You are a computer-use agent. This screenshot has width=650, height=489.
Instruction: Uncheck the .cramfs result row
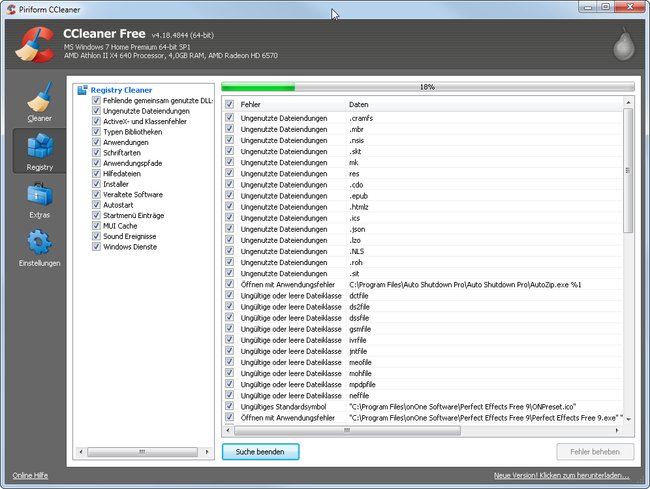[229, 118]
